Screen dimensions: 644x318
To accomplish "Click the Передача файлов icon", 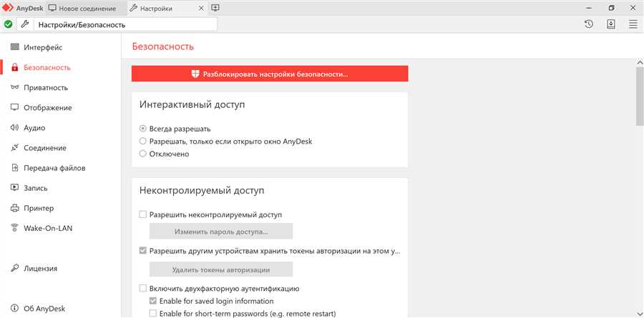I will 15,168.
